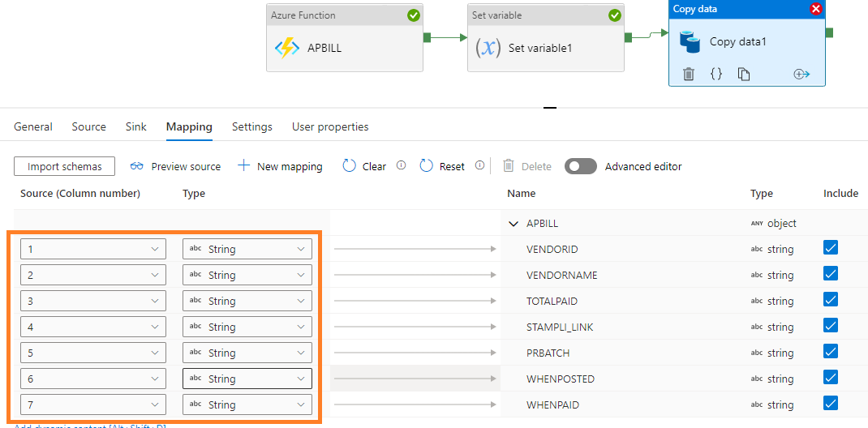This screenshot has width=868, height=428.
Task: Click the Delete trash icon in mapping toolbar
Action: coord(508,166)
